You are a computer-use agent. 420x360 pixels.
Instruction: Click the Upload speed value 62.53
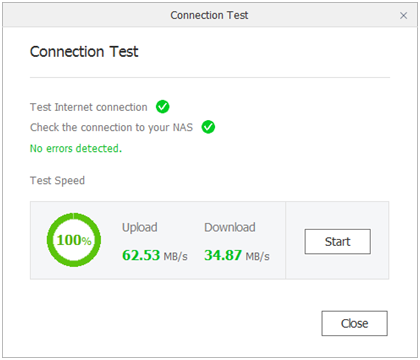tap(141, 255)
